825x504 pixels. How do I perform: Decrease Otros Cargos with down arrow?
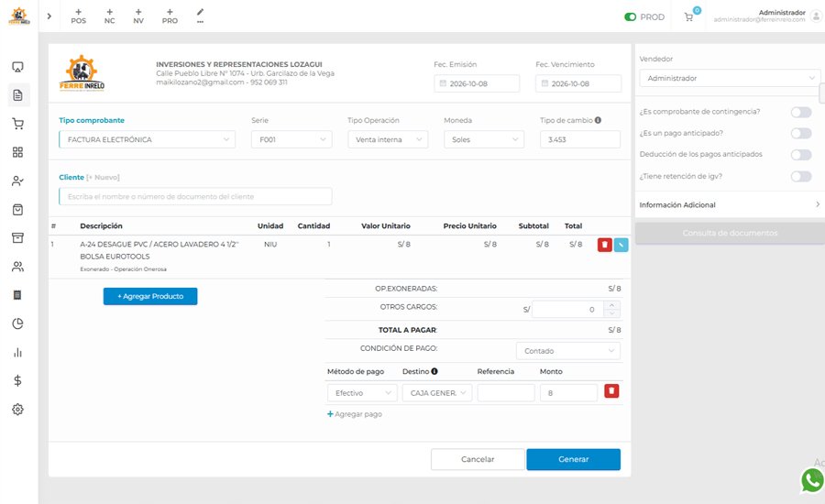(x=612, y=313)
